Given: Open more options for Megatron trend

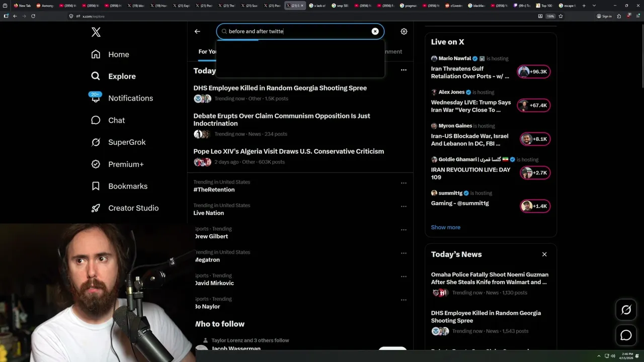Looking at the screenshot, I should [x=404, y=253].
